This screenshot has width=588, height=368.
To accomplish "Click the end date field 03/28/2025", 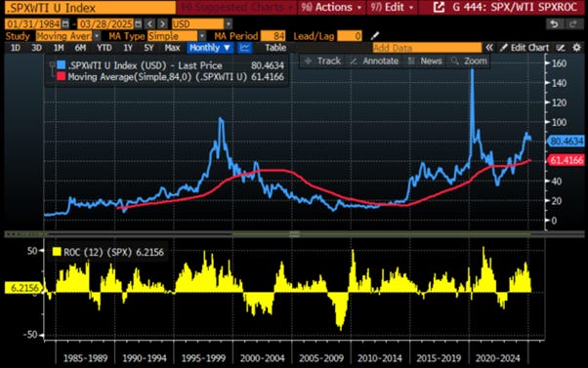I will pyautogui.click(x=105, y=24).
